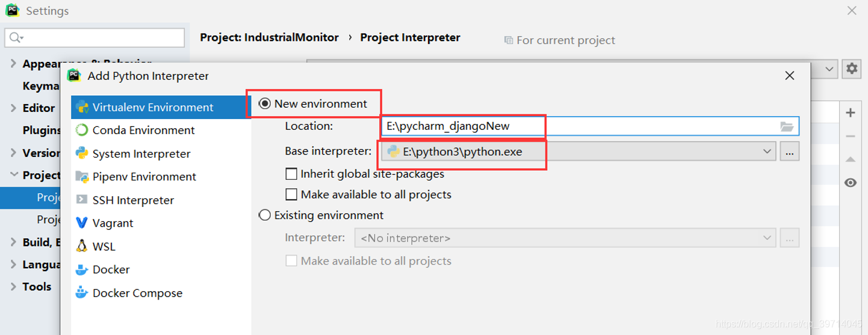Expand the Tools settings category
868x335 pixels.
pos(13,287)
